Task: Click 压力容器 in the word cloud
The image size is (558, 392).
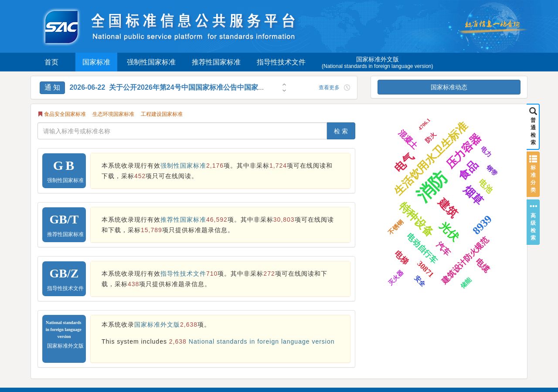Action: [464, 151]
